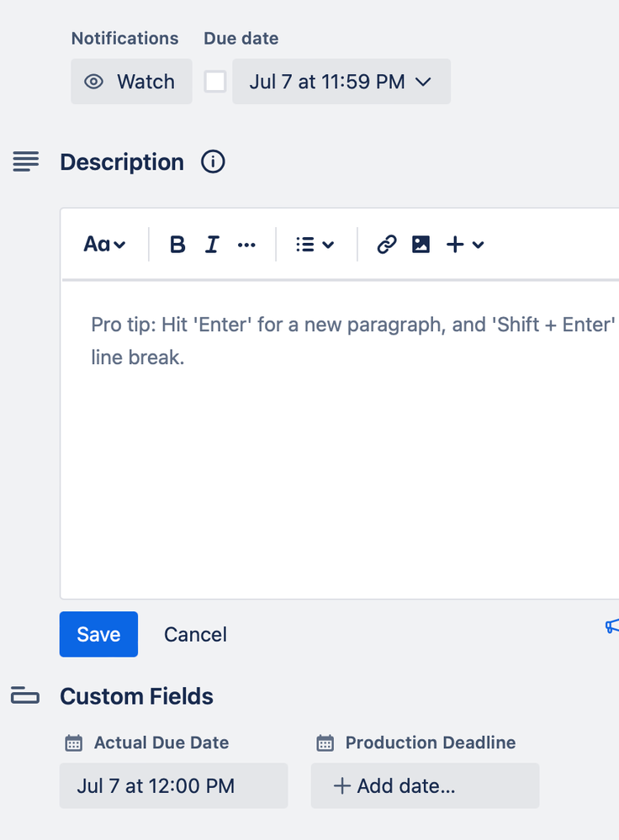Screen dimensions: 619x840
Task: Click the Description heading
Action: pos(122,161)
